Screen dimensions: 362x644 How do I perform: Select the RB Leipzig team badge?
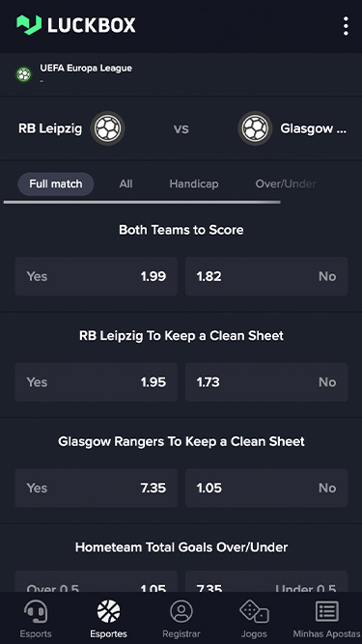107,128
